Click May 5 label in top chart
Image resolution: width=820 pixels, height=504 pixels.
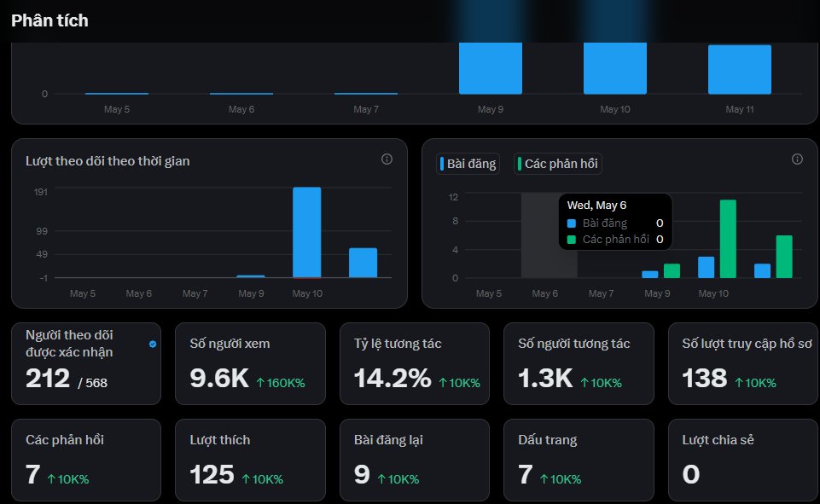click(117, 109)
